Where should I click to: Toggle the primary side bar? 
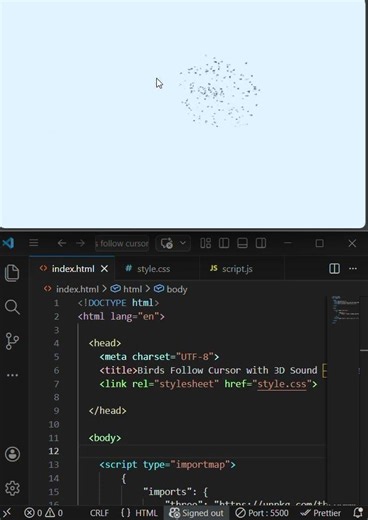click(x=224, y=243)
